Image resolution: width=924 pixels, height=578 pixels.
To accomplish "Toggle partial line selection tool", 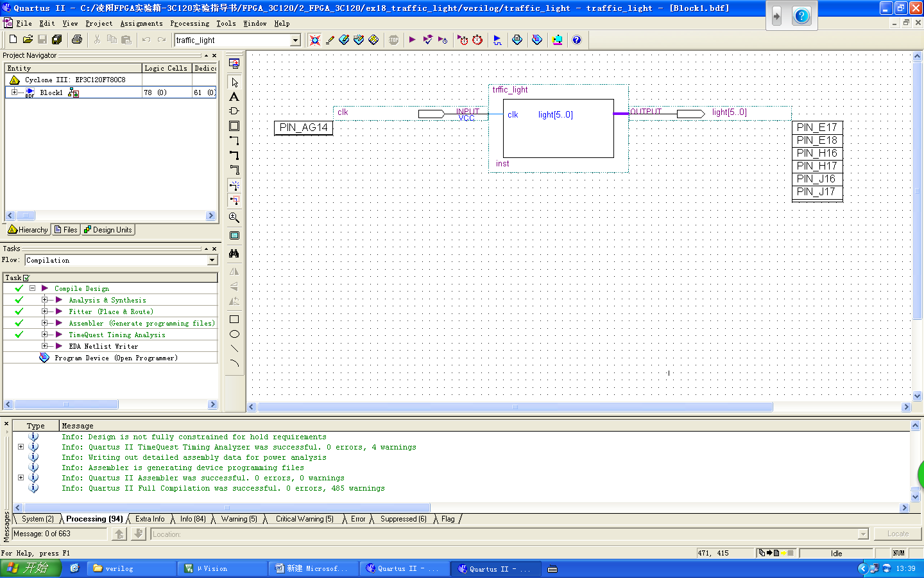I will point(234,200).
